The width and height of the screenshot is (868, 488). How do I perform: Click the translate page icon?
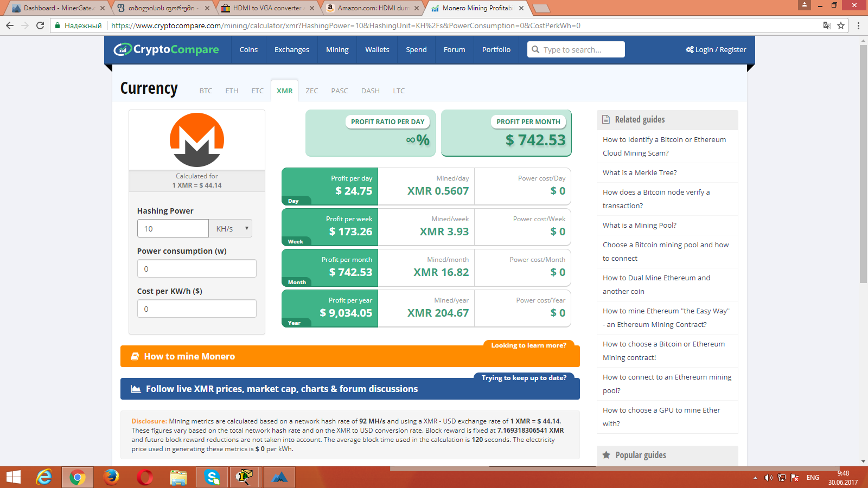tap(827, 25)
